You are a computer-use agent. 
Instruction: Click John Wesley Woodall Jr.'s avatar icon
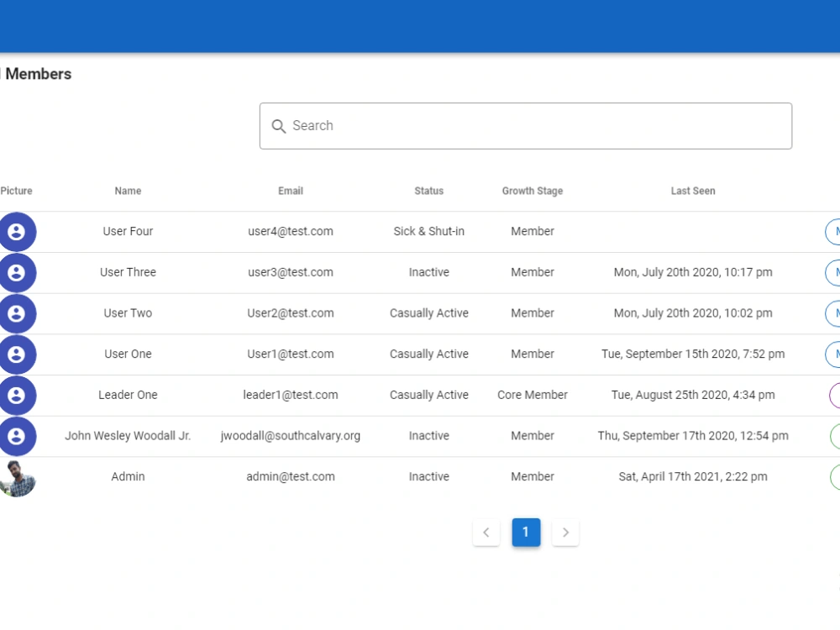tap(17, 436)
